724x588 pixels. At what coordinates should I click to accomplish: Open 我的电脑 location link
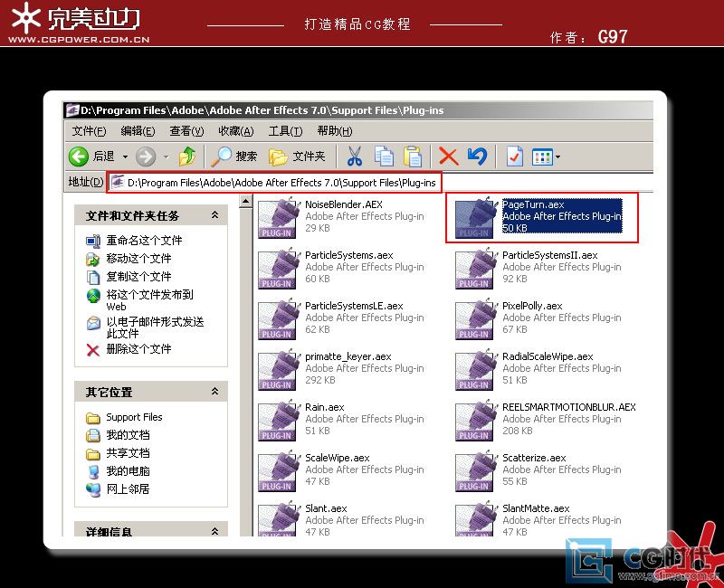[128, 470]
